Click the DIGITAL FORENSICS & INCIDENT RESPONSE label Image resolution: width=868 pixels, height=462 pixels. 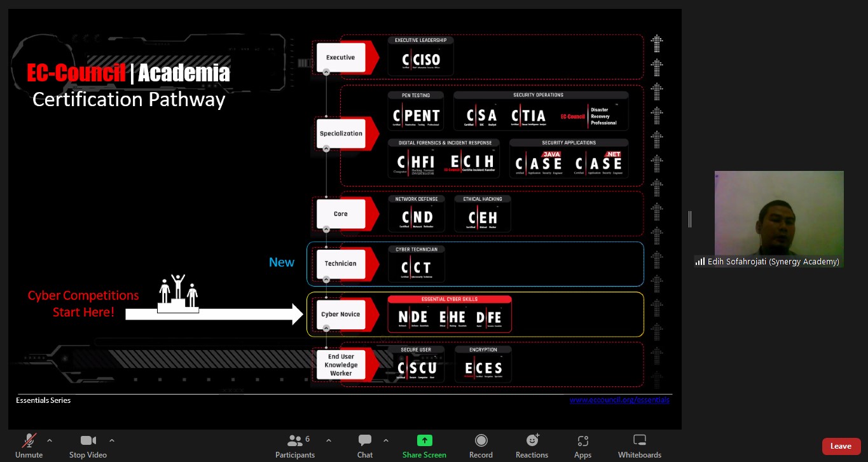pos(444,143)
